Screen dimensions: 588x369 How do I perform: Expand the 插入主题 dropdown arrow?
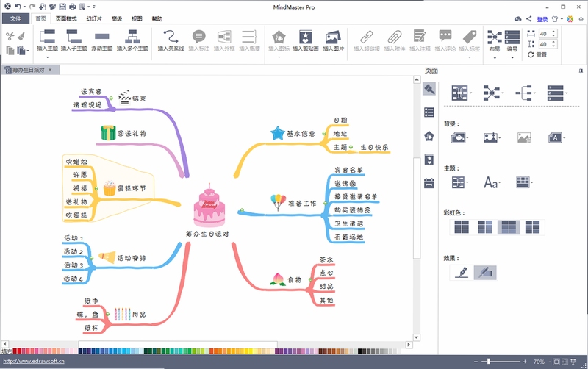pos(47,57)
